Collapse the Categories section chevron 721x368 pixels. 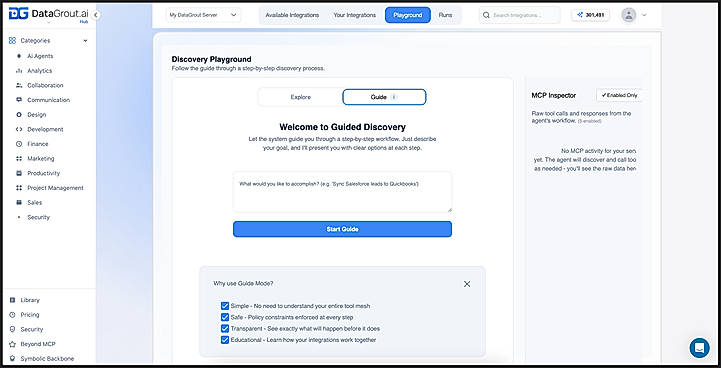[85, 41]
